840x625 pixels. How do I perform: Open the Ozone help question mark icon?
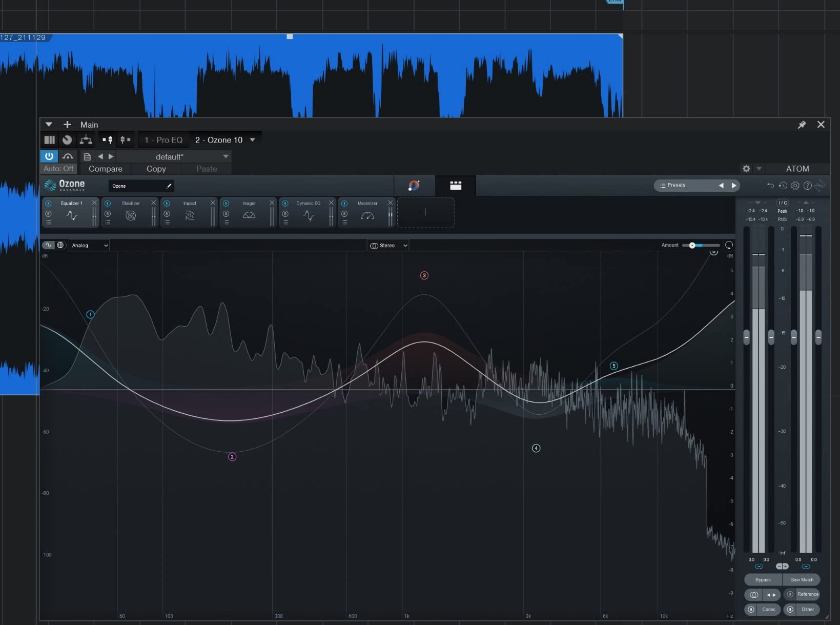[x=808, y=186]
